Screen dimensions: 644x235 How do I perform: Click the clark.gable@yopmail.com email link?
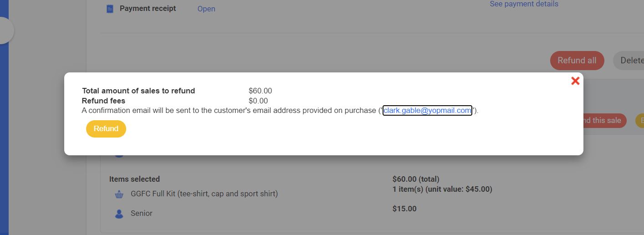pyautogui.click(x=427, y=111)
